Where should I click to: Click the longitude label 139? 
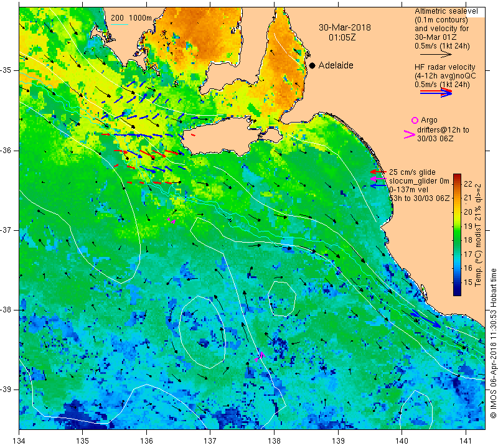338,441
